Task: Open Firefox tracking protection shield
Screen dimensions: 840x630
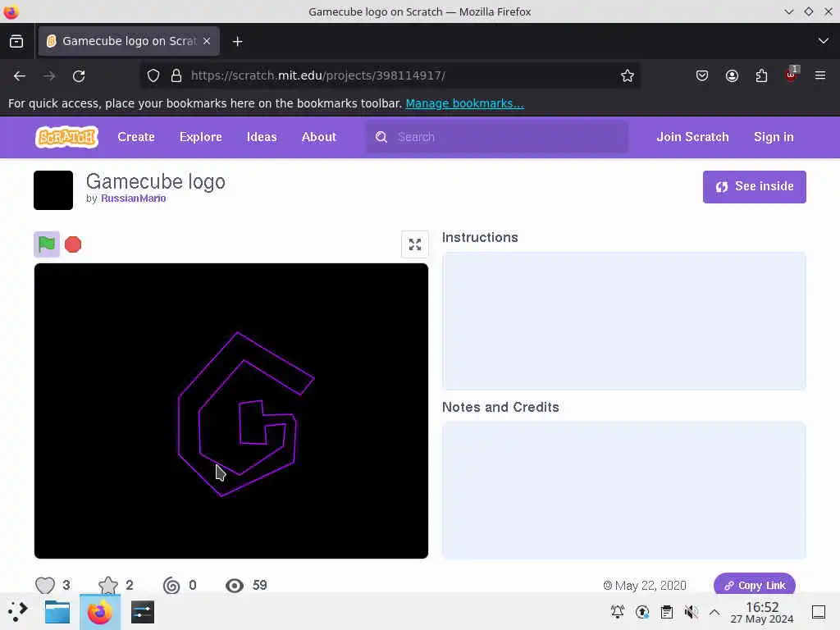Action: [153, 75]
